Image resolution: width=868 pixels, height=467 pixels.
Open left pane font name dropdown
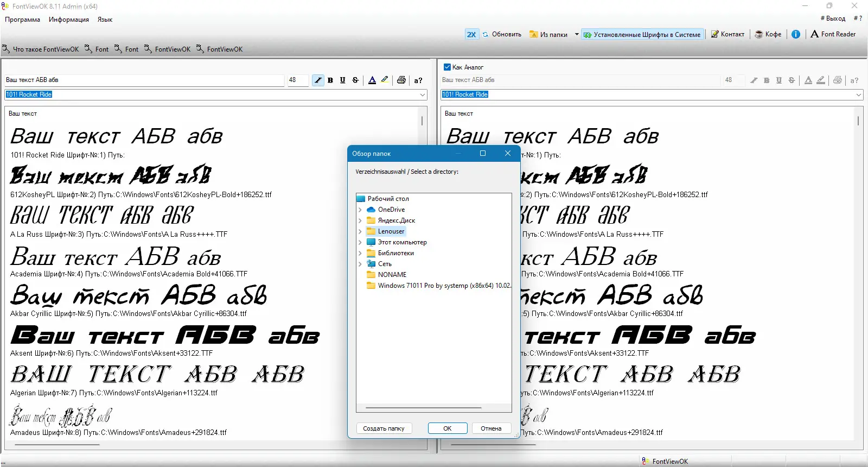[x=423, y=94]
